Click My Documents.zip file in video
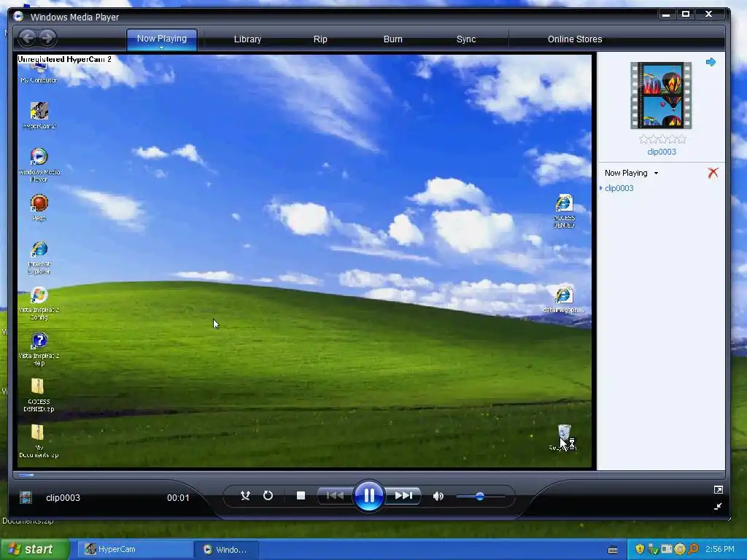The height and width of the screenshot is (560, 747). tap(38, 441)
